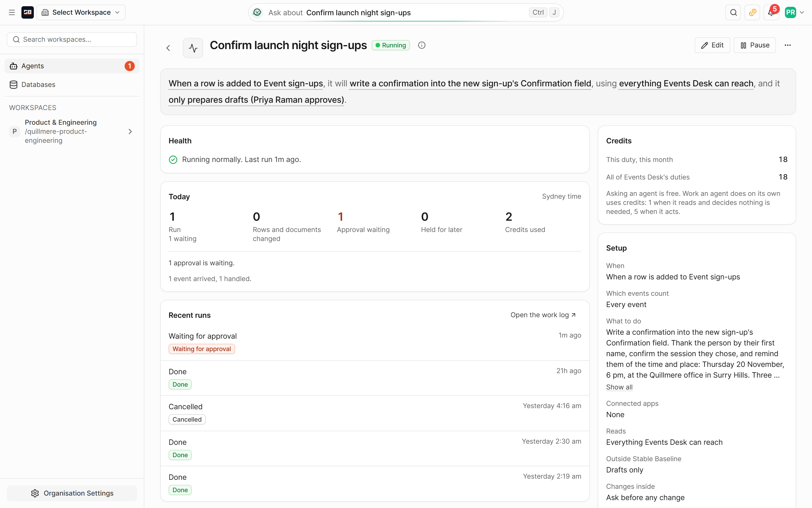Viewport: 812px width, 508px height.
Task: Open the Select Workspace dropdown
Action: pos(81,12)
